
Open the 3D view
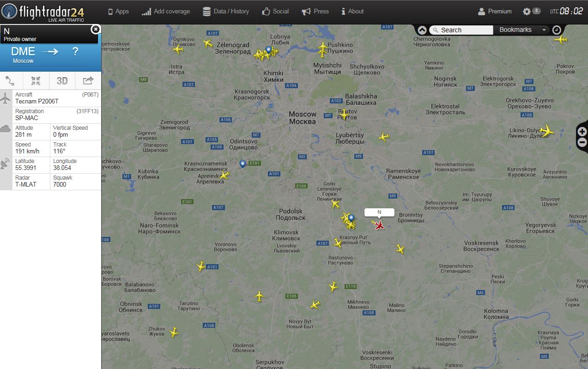(62, 81)
